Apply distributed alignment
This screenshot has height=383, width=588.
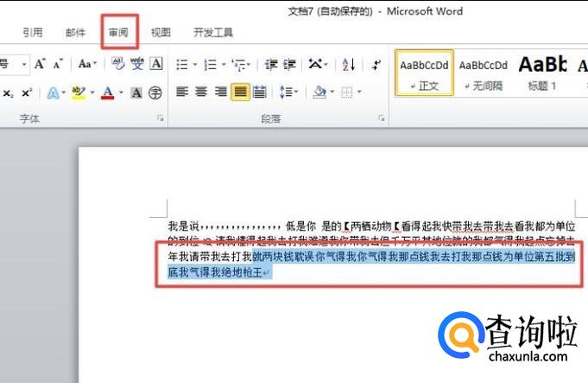[x=260, y=92]
